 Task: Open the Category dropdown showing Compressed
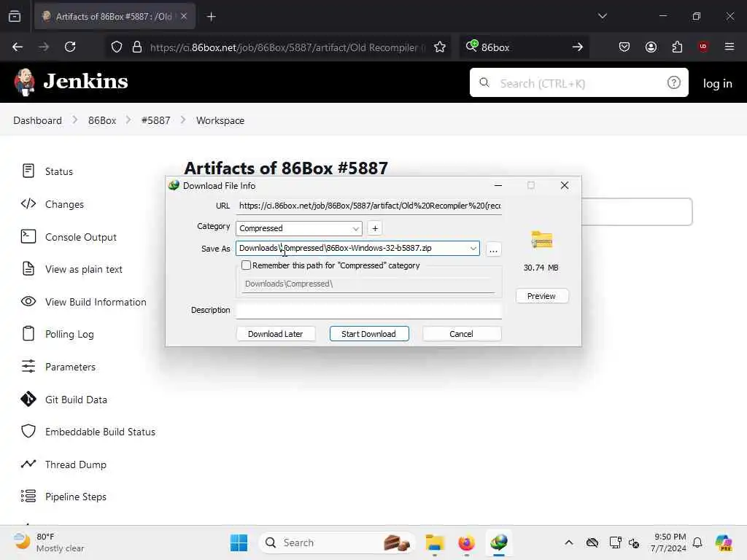(298, 228)
